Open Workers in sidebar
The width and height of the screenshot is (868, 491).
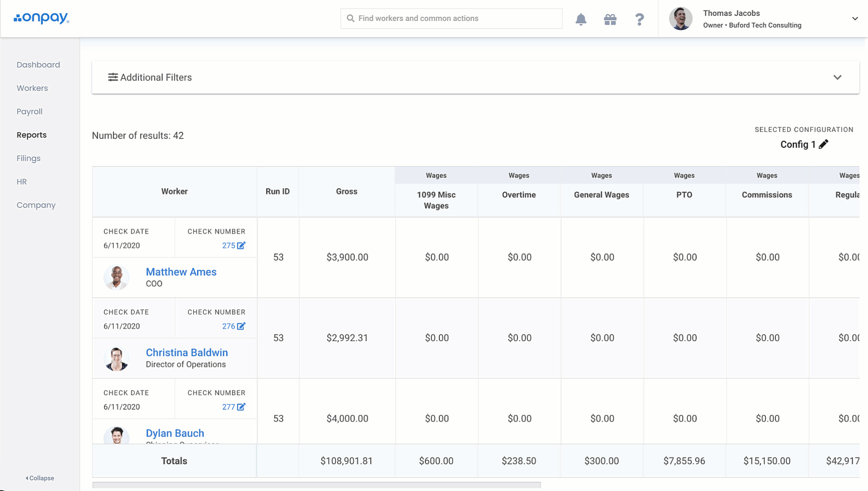32,88
